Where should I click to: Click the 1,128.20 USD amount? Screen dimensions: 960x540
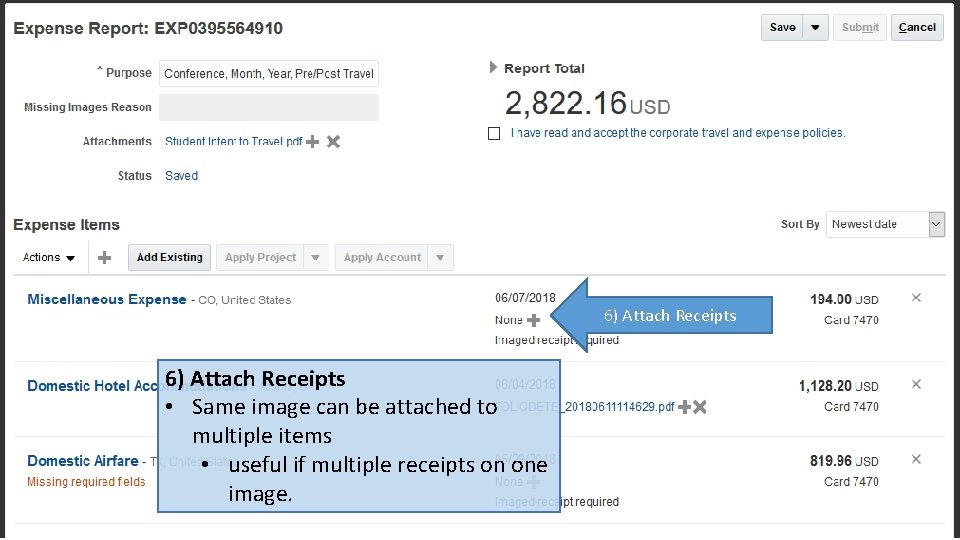(838, 386)
